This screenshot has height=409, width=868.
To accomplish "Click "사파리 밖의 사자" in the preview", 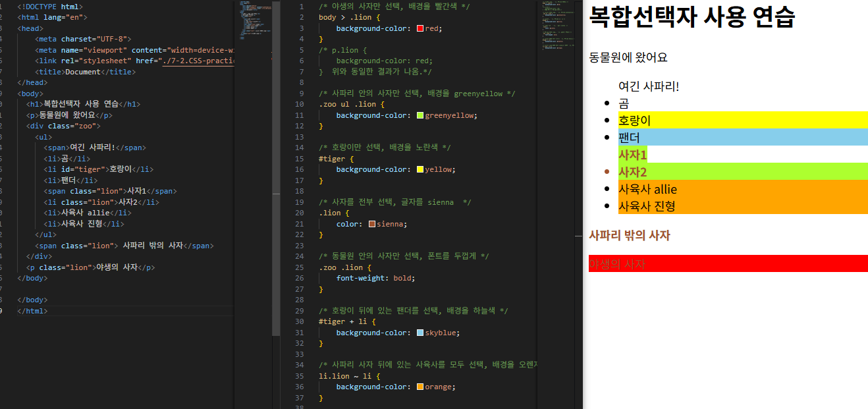I will (630, 235).
